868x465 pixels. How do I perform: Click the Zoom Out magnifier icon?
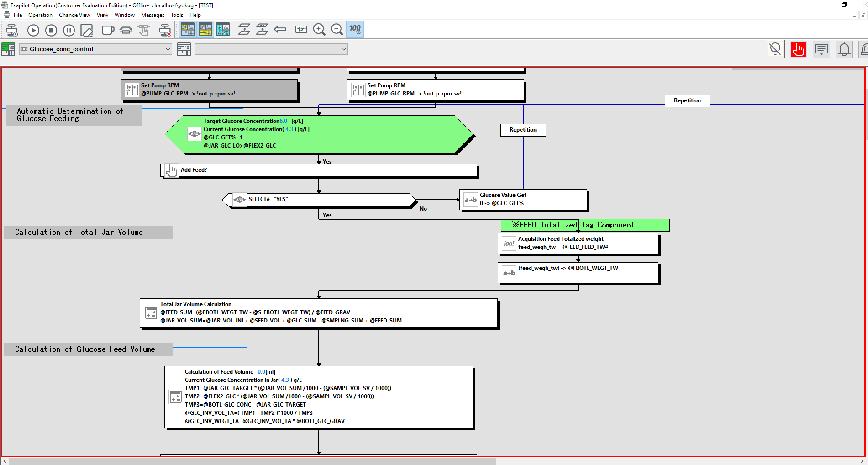(337, 30)
